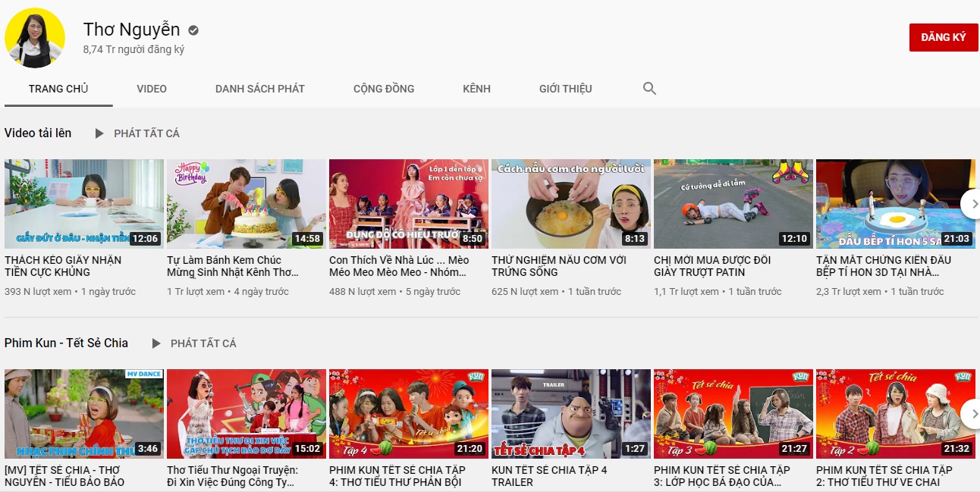
Task: Open the 8:50 Đụng Độ Cô Hiệu Trưởng thumbnail
Action: tap(409, 204)
